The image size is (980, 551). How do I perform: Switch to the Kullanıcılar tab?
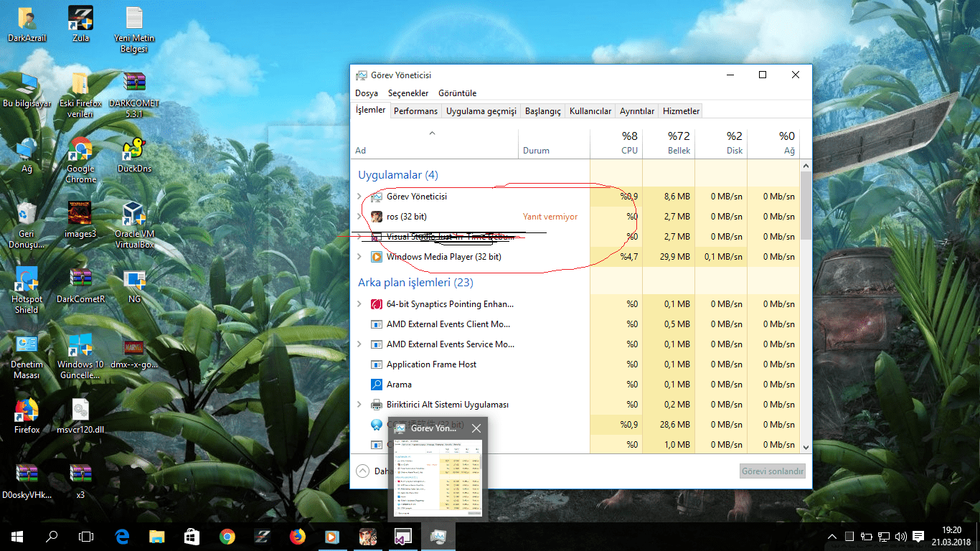[590, 111]
